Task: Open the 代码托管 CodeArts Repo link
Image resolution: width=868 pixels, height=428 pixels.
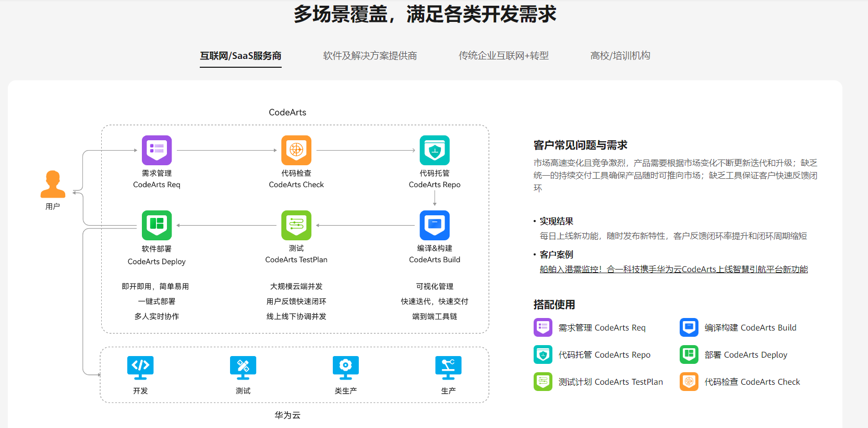Action: click(x=605, y=354)
